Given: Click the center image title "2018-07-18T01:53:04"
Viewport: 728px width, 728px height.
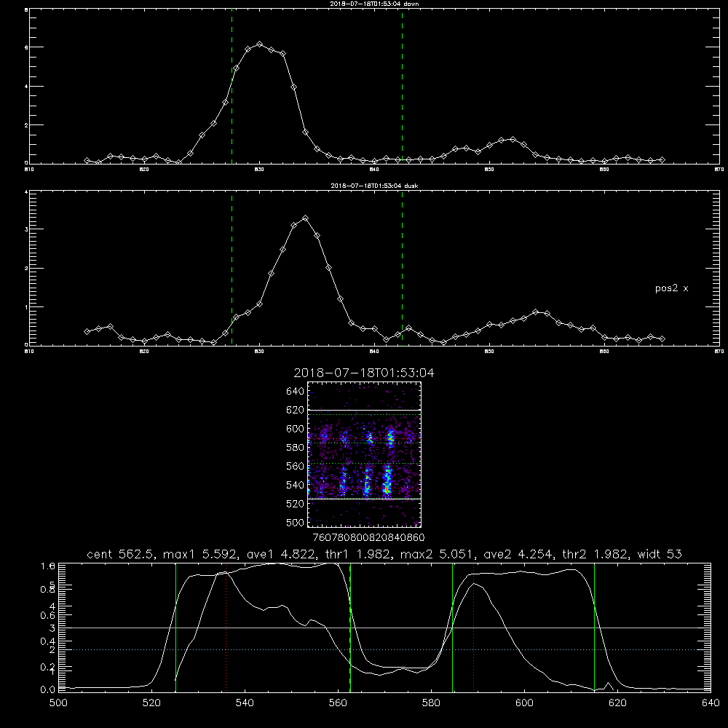Looking at the screenshot, I should click(364, 373).
